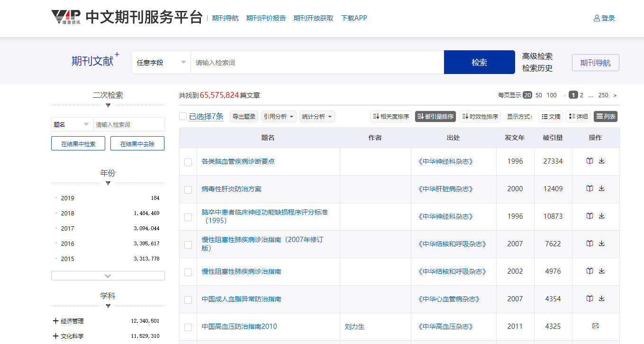Open 期刊评价报告 in the top navigation
This screenshot has width=644, height=344.
(x=266, y=18)
